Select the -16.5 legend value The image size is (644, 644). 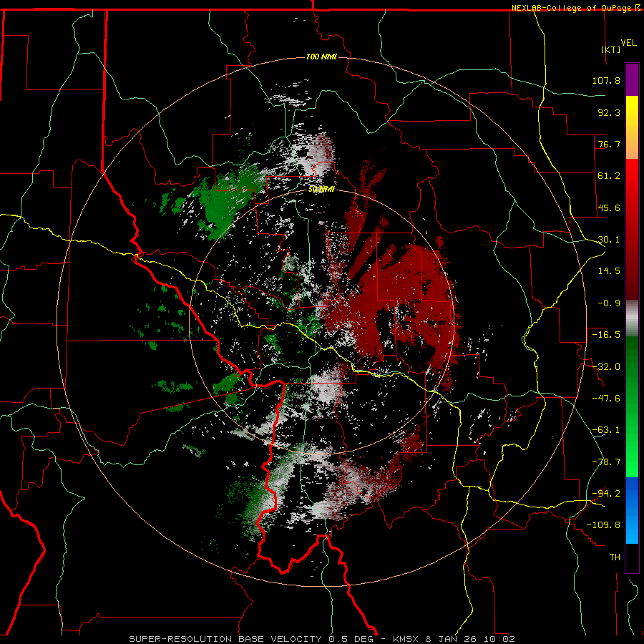(x=606, y=335)
